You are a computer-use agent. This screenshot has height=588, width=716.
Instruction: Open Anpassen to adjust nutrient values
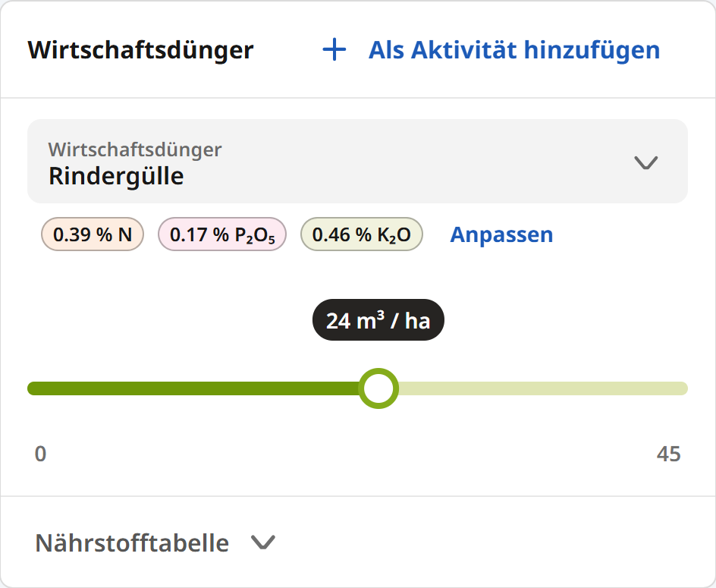[x=501, y=234]
